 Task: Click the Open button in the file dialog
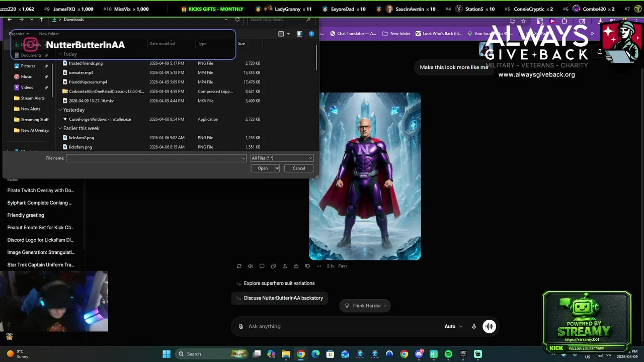(x=263, y=168)
